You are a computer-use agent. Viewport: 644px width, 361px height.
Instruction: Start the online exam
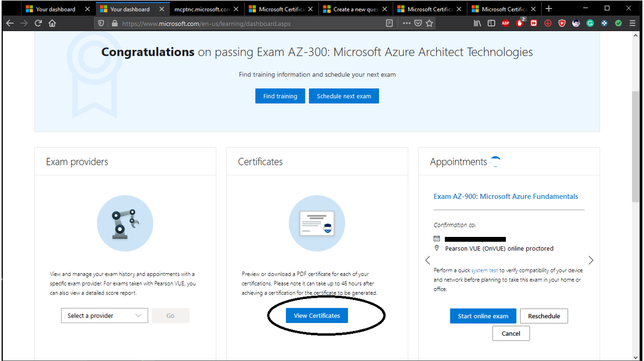coord(483,316)
